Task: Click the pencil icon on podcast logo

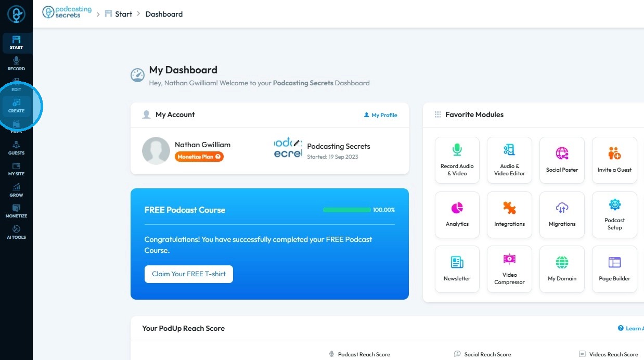Action: 297,143
